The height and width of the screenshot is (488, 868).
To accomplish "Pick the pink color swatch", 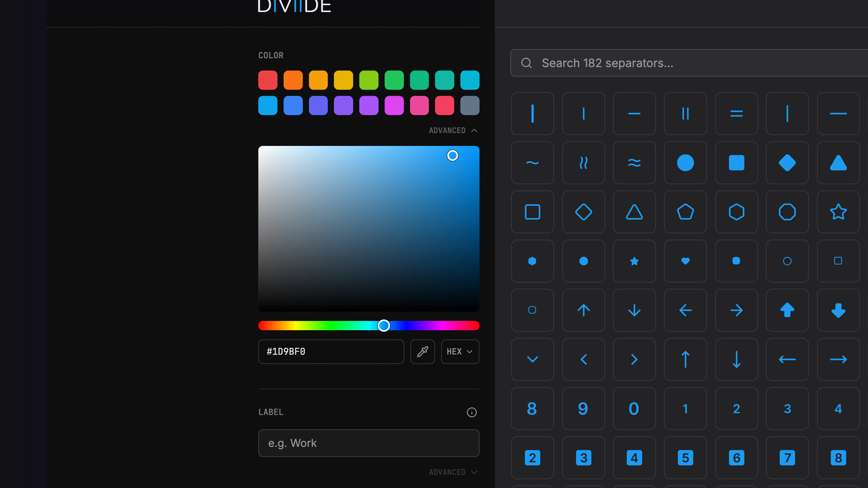I will point(419,106).
